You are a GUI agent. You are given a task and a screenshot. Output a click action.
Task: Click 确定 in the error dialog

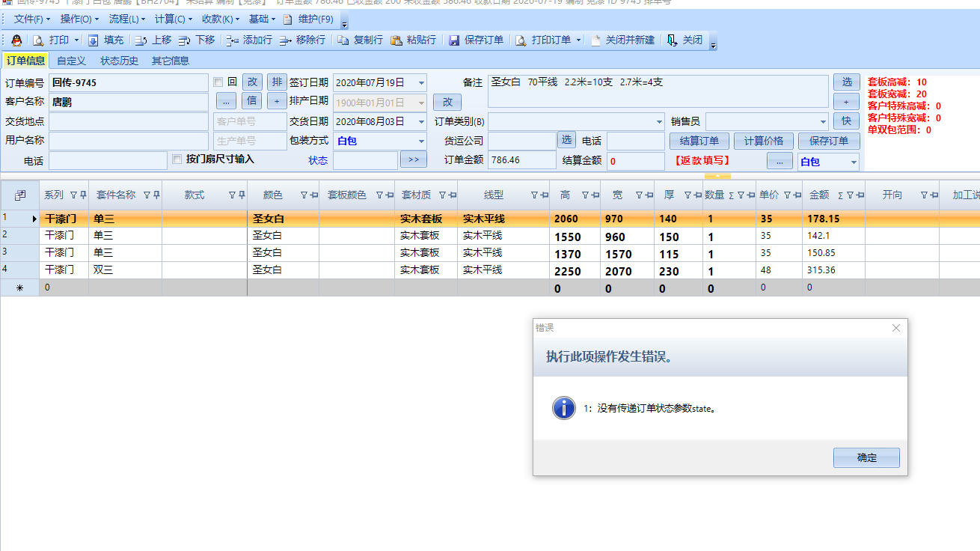click(866, 457)
